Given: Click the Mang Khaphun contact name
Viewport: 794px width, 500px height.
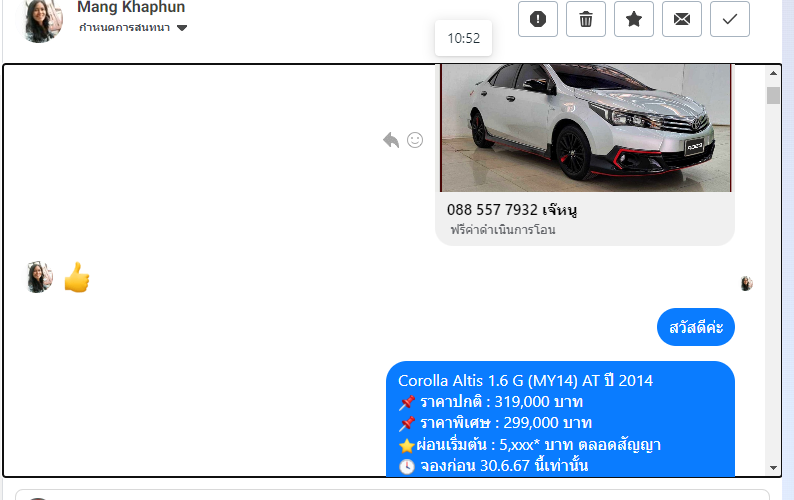Looking at the screenshot, I should click(131, 7).
